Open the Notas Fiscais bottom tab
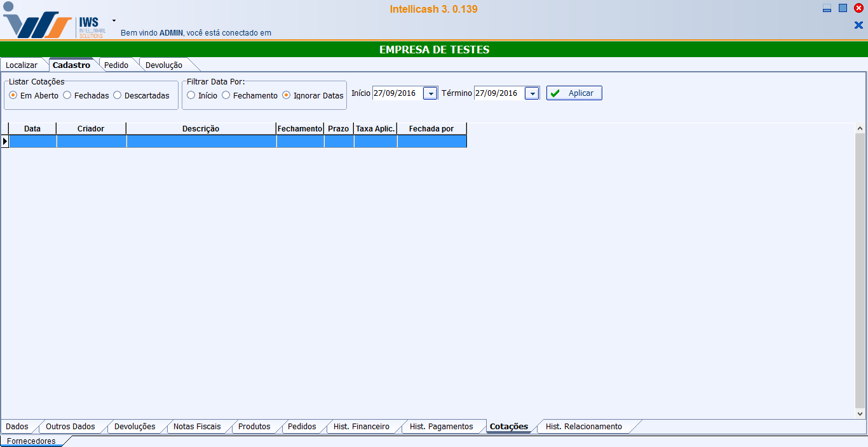This screenshot has width=868, height=447. point(197,427)
